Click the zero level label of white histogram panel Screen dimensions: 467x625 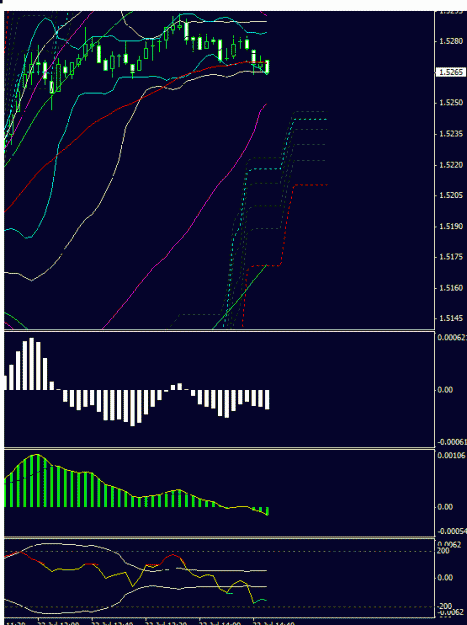point(445,390)
